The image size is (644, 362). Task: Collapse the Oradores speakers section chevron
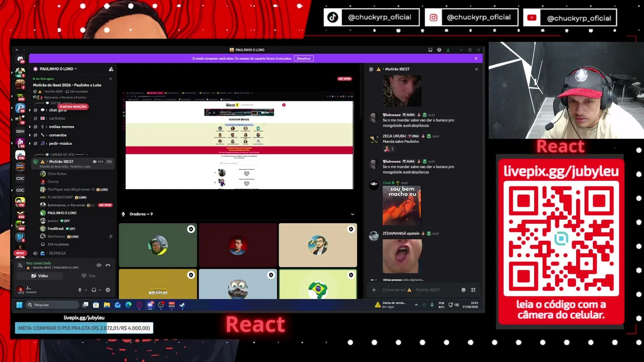352,214
